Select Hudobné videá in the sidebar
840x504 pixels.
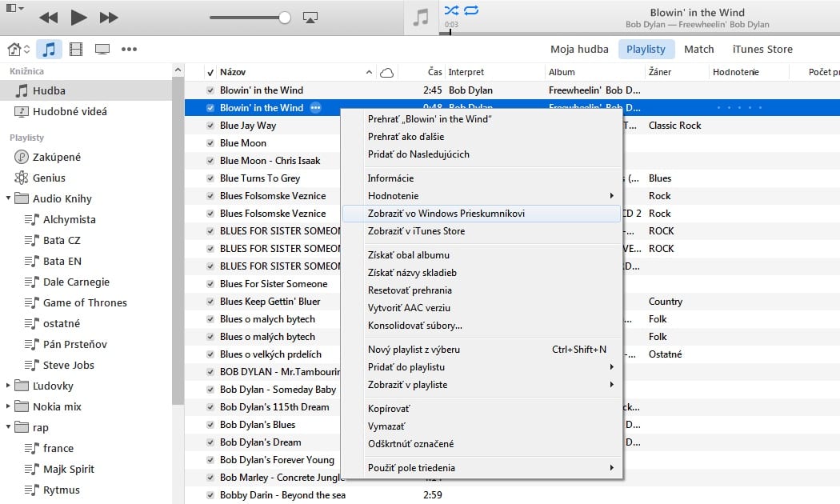pyautogui.click(x=86, y=111)
